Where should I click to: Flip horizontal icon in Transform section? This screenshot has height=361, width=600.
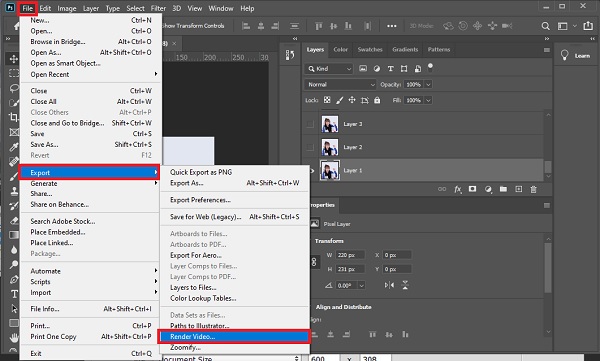[389, 285]
